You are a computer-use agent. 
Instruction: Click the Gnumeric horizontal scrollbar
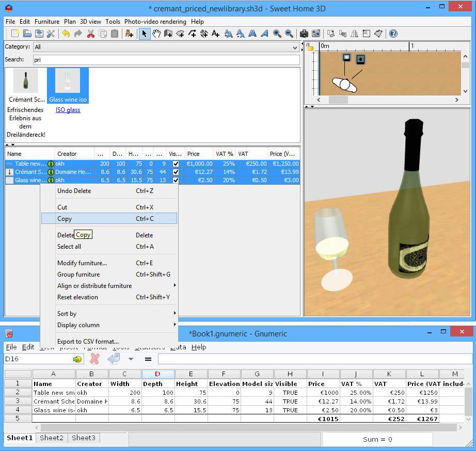(x=249, y=427)
